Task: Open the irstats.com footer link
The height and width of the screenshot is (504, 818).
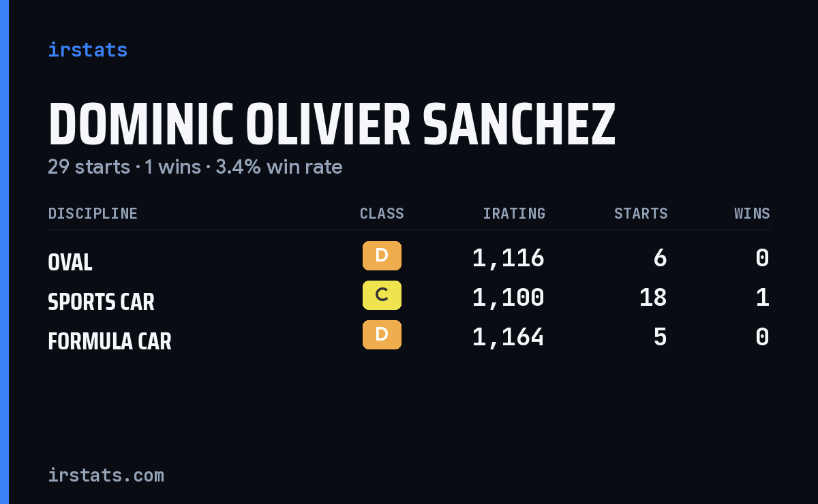Action: pyautogui.click(x=106, y=475)
